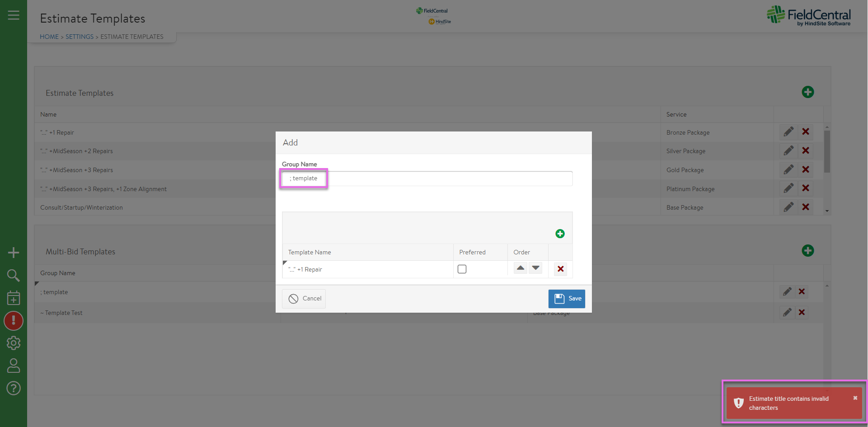The image size is (868, 427).
Task: Remove the +1 Repair row in dialog
Action: click(x=560, y=269)
